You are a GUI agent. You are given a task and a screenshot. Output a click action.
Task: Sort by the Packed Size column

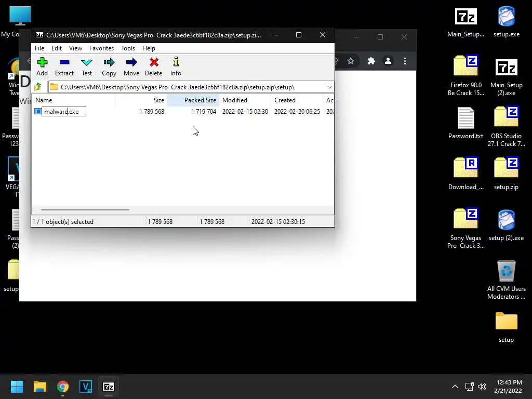point(193,100)
